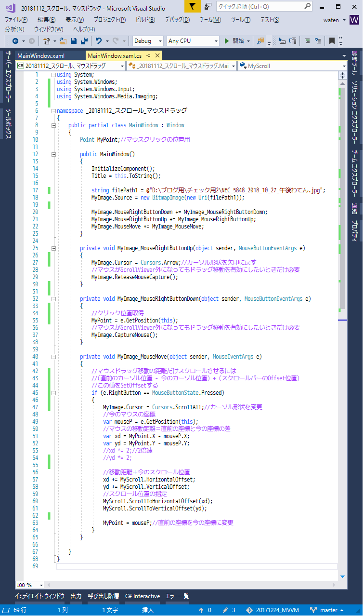Pin the MainWindow.xaml.cs tab

point(149,56)
